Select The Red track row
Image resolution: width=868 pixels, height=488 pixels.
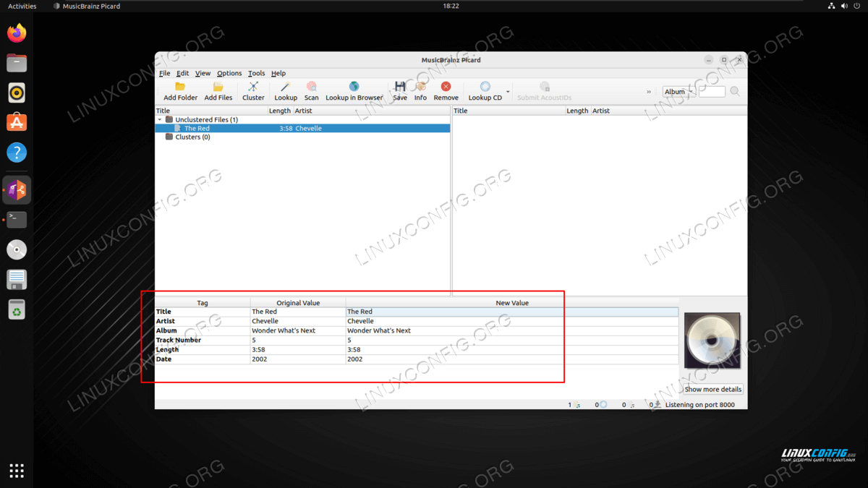[x=302, y=128]
